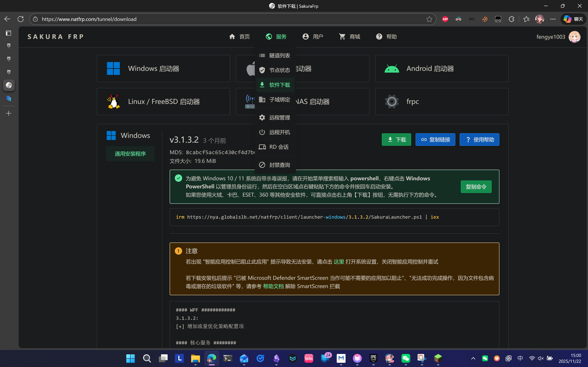Open the vertical tabs panel icon
Viewport: 588px width, 367px height.
pyautogui.click(x=8, y=33)
